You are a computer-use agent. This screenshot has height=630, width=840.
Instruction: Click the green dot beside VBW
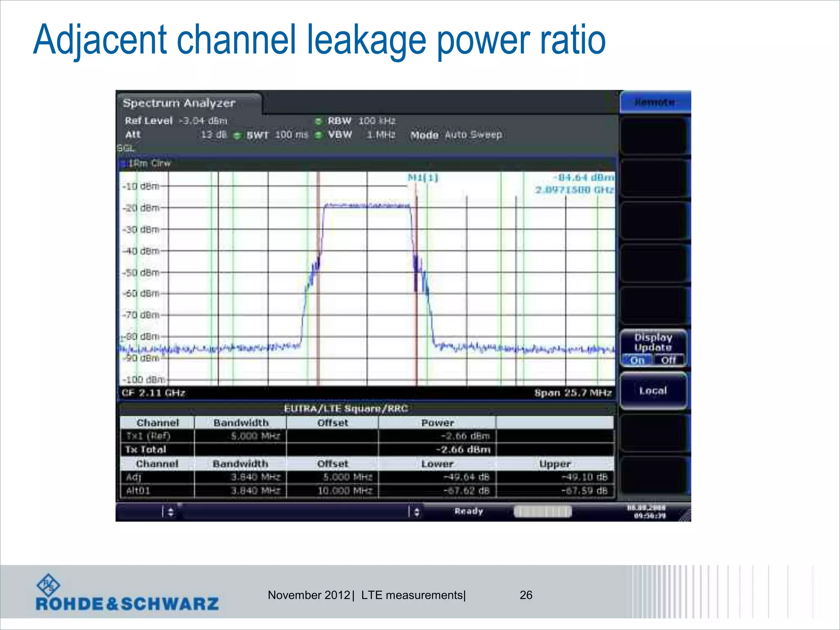click(318, 135)
